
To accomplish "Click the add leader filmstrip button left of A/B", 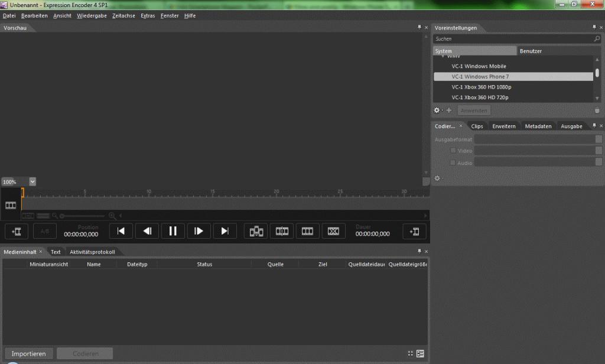I will coord(16,231).
